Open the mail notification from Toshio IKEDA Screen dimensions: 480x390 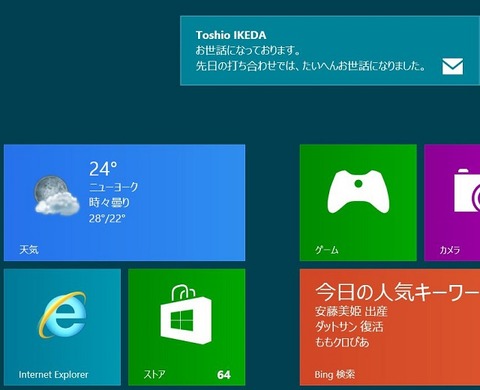coord(330,51)
